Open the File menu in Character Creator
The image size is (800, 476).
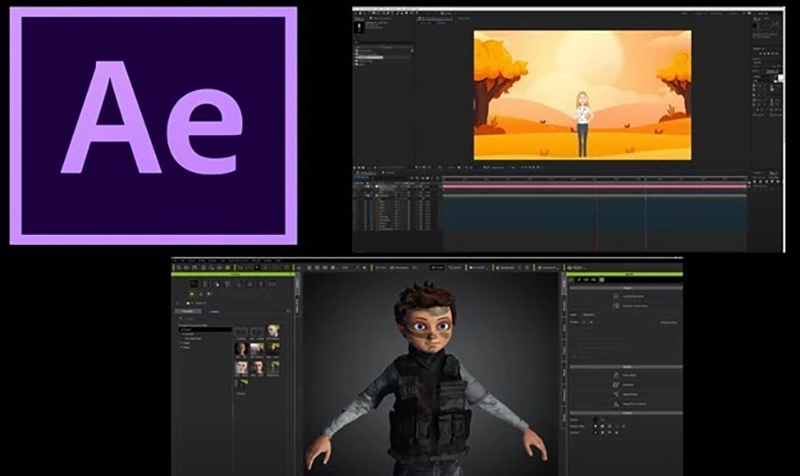pos(175,261)
